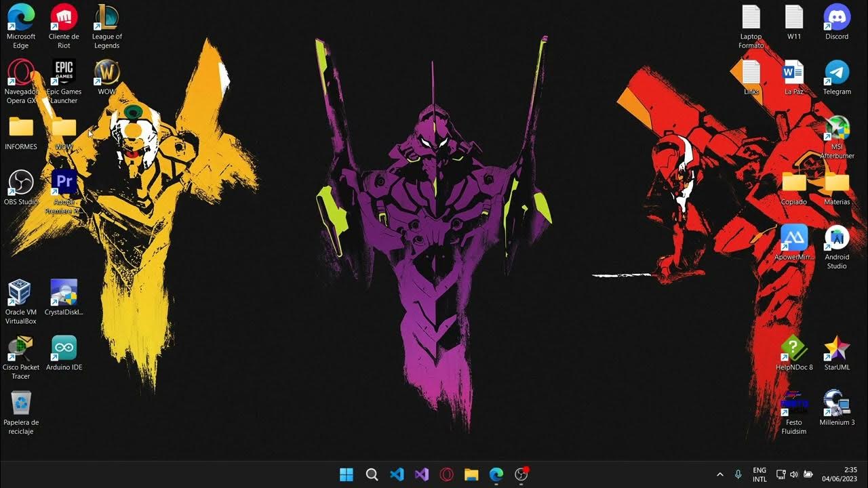Click the volume speaker tray icon

pyautogui.click(x=794, y=474)
